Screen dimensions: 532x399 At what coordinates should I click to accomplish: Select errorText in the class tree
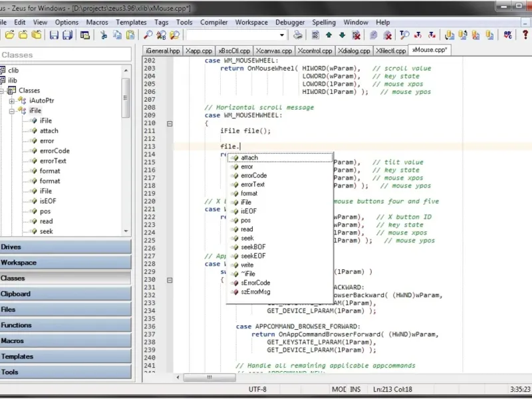[x=53, y=161]
